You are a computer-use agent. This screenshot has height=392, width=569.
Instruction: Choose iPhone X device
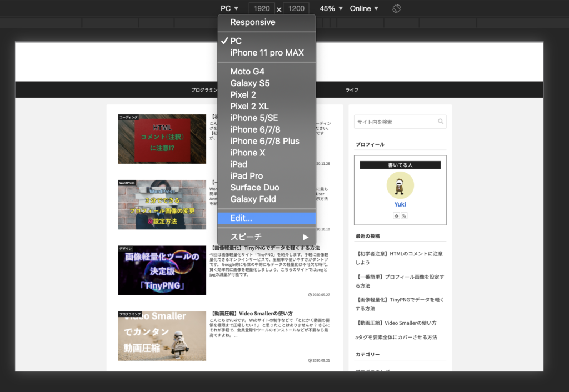click(267, 153)
